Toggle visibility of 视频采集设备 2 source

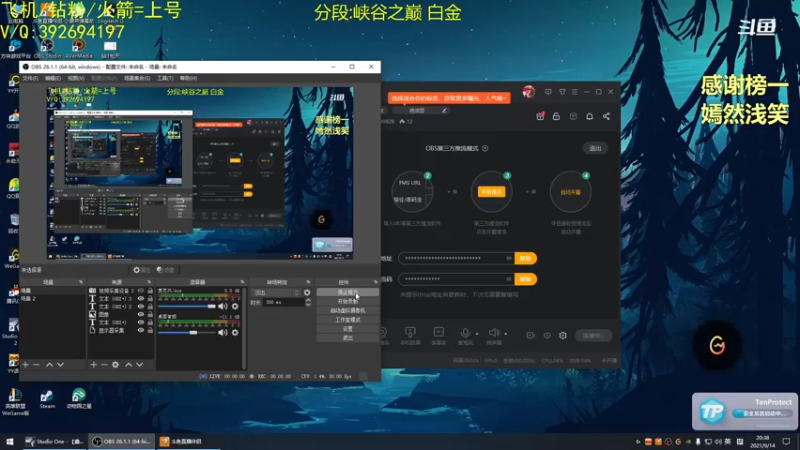[141, 291]
